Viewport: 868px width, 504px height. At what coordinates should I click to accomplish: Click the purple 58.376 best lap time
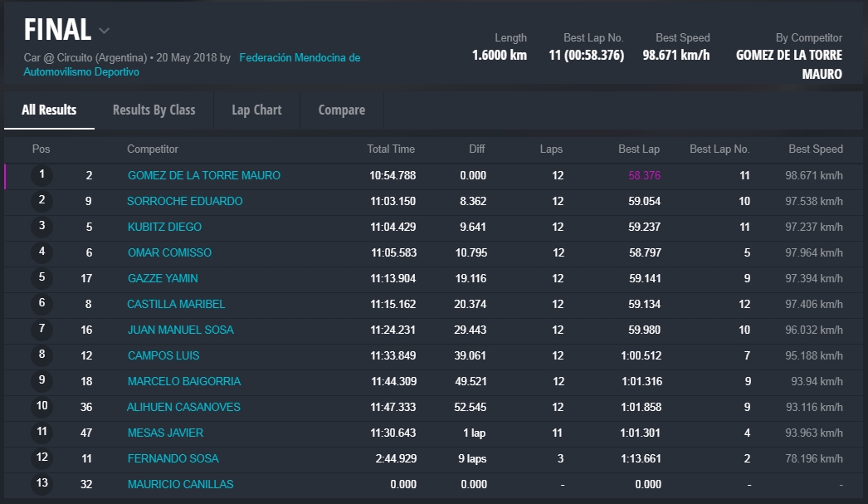point(644,176)
